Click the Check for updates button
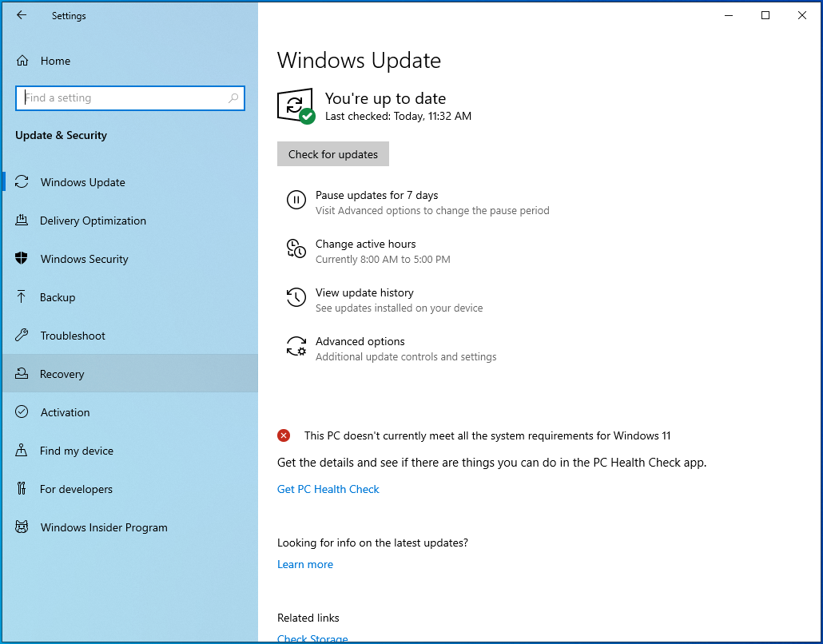This screenshot has height=644, width=823. (332, 153)
